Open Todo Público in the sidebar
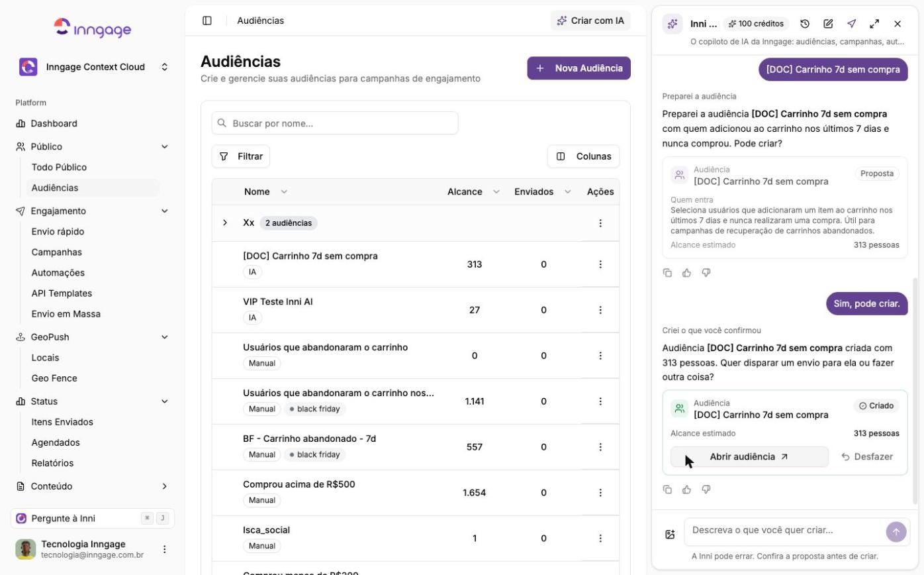The width and height of the screenshot is (924, 575). coord(59,168)
